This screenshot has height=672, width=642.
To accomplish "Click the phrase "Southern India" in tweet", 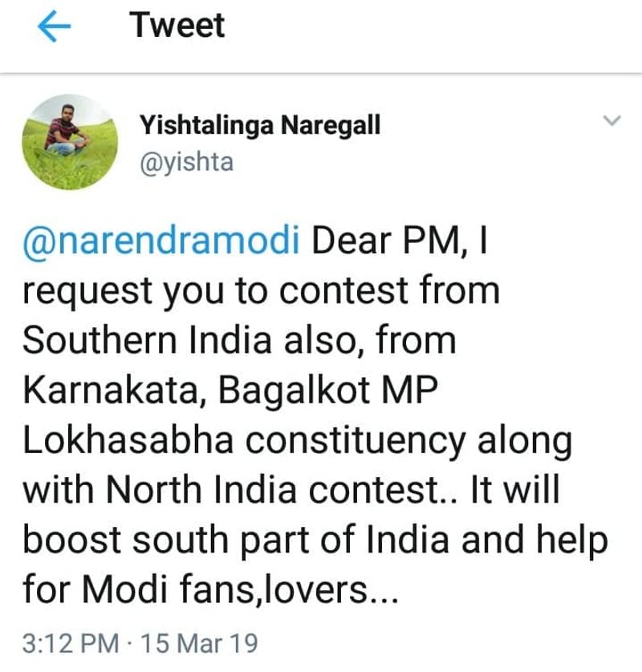I will click(x=144, y=340).
